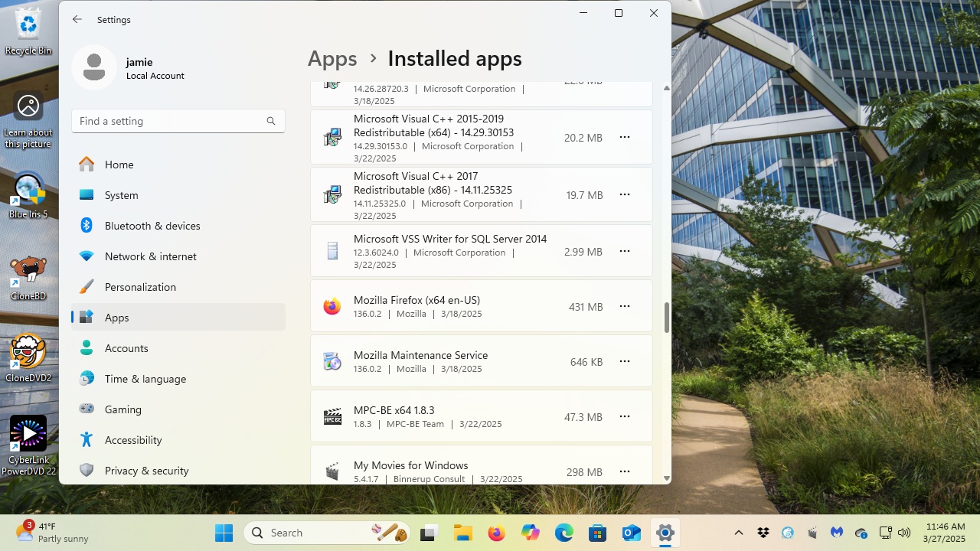980x551 pixels.
Task: Open Copilot from the taskbar
Action: click(530, 533)
